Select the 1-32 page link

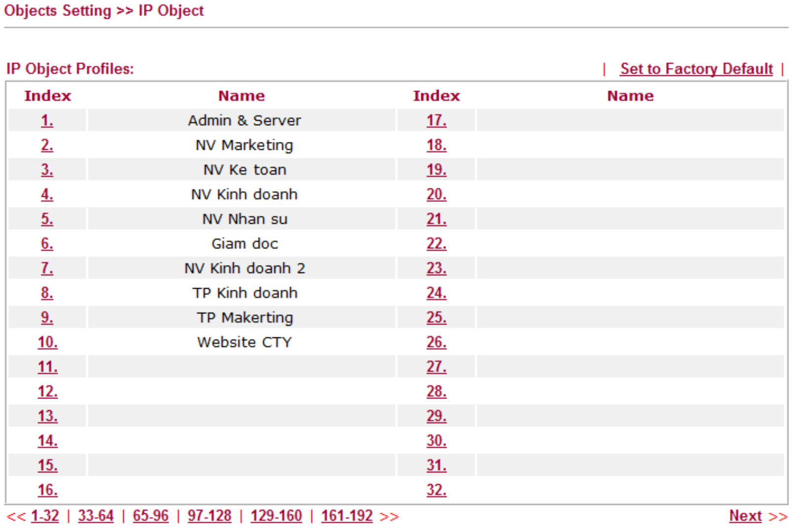click(45, 516)
